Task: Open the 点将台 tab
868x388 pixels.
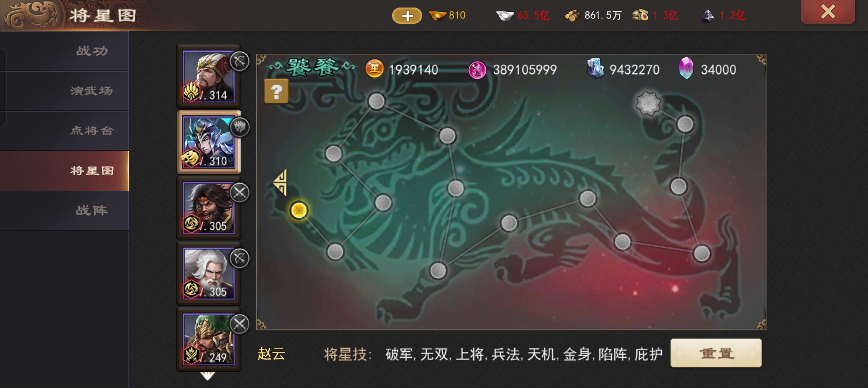Action: 92,131
